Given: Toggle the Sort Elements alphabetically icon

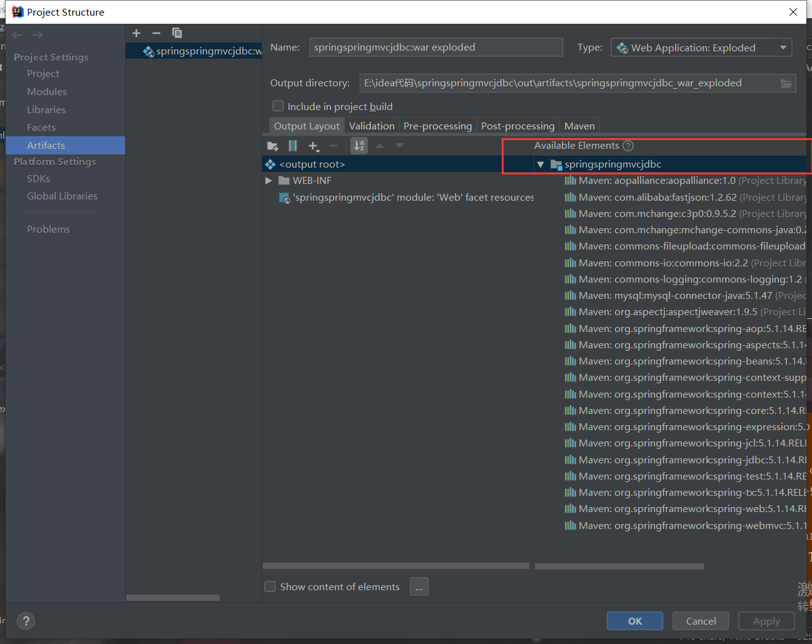Looking at the screenshot, I should (x=358, y=145).
